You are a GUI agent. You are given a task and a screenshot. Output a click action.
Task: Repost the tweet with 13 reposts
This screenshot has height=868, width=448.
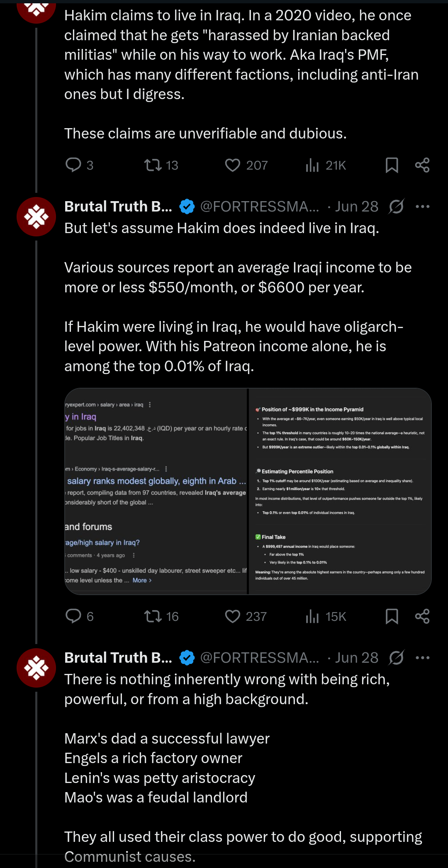pyautogui.click(x=153, y=165)
